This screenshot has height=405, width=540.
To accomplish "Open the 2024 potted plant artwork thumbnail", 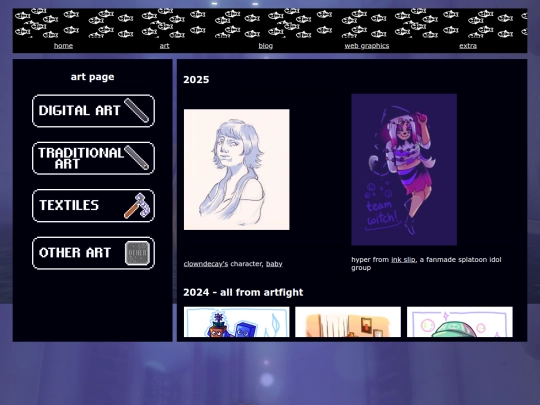I will pos(237,322).
